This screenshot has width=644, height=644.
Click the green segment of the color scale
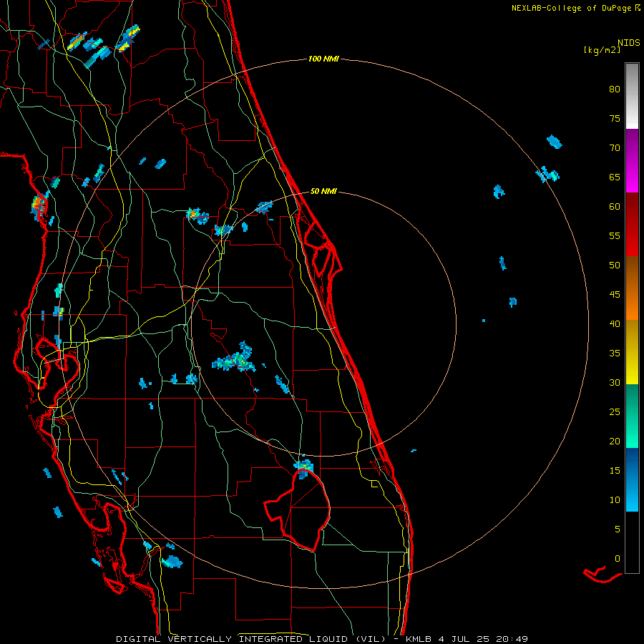point(632,416)
